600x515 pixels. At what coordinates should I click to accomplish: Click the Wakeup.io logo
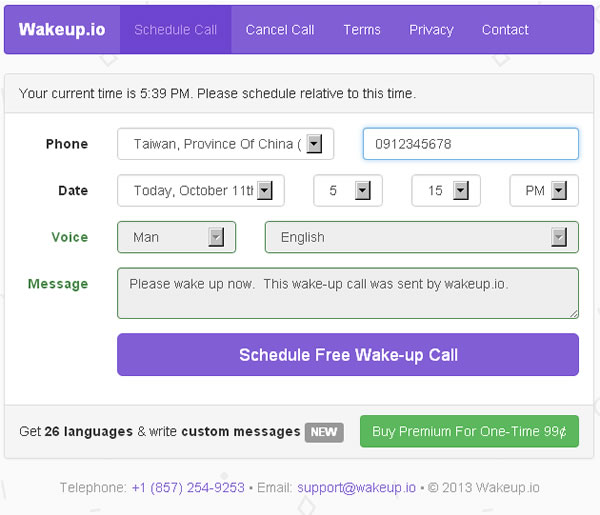click(x=62, y=30)
